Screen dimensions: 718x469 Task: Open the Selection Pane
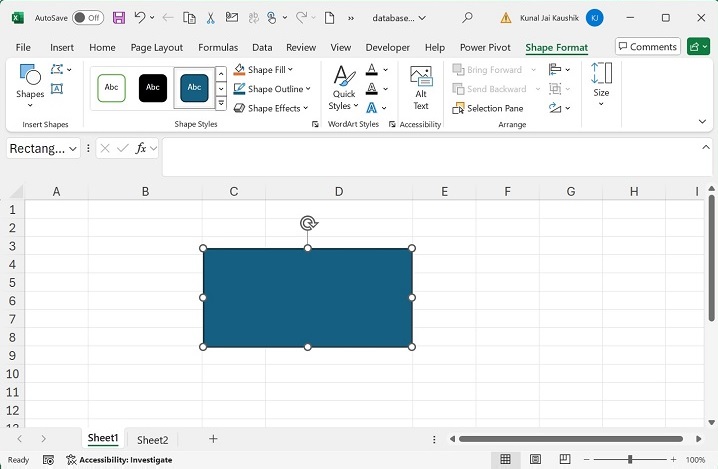click(x=487, y=108)
